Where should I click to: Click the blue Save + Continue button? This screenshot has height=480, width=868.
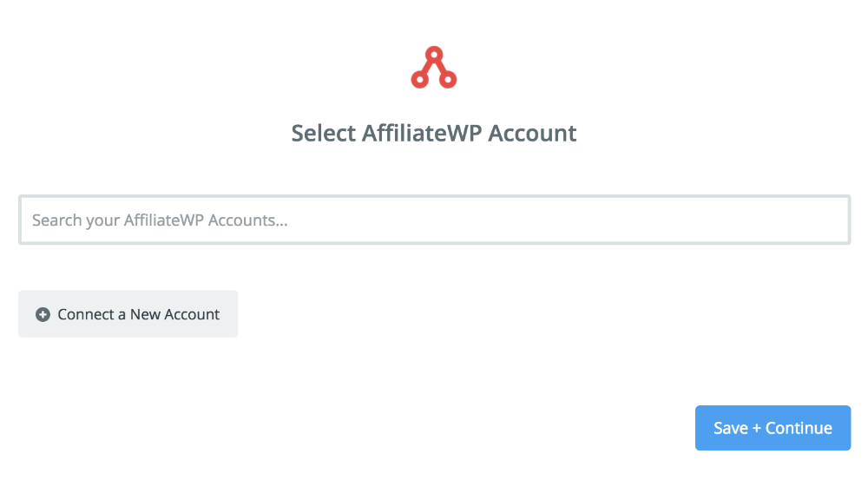pos(773,428)
